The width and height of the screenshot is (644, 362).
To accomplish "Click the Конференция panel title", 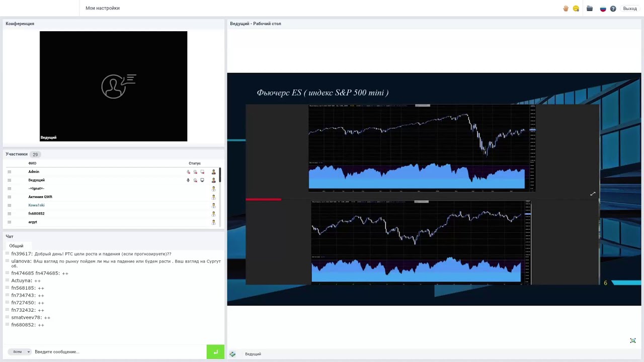I will 20,24.
